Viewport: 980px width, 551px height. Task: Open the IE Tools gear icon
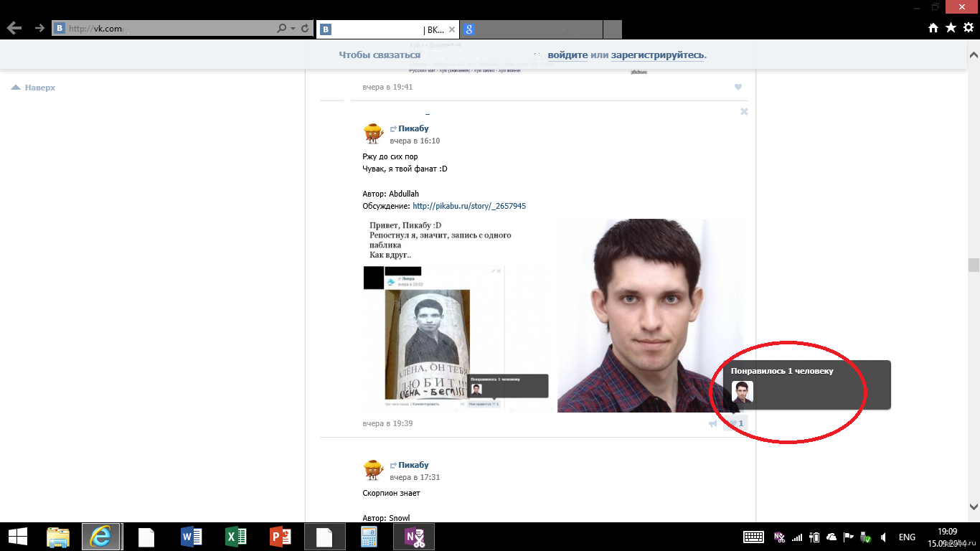tap(969, 28)
